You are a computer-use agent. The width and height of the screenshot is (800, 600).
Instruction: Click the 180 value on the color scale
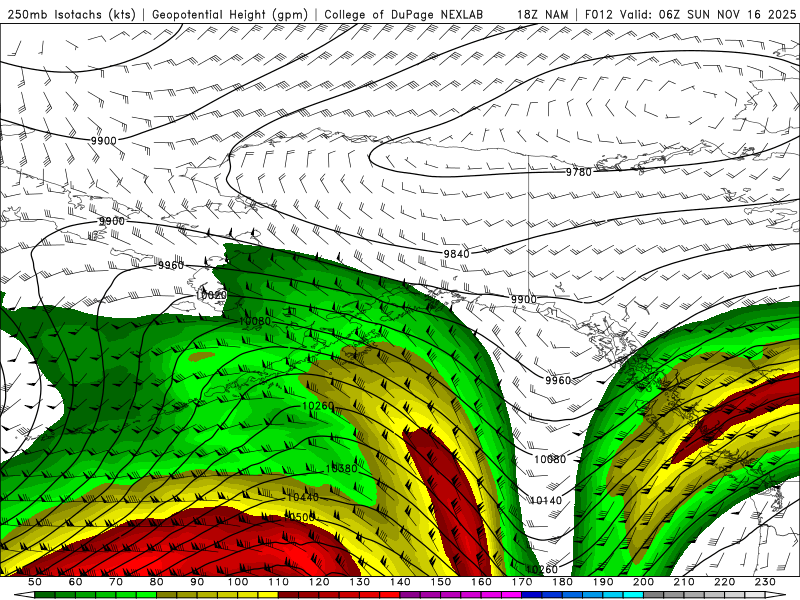562,582
